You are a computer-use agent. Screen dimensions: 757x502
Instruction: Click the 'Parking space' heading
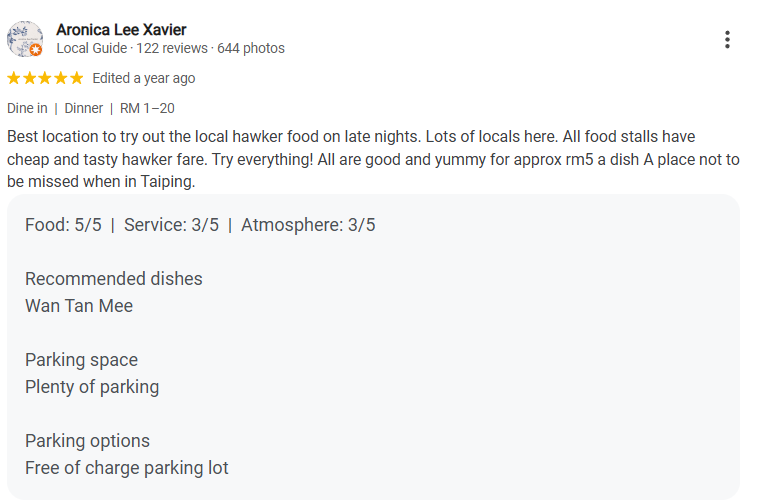click(81, 360)
